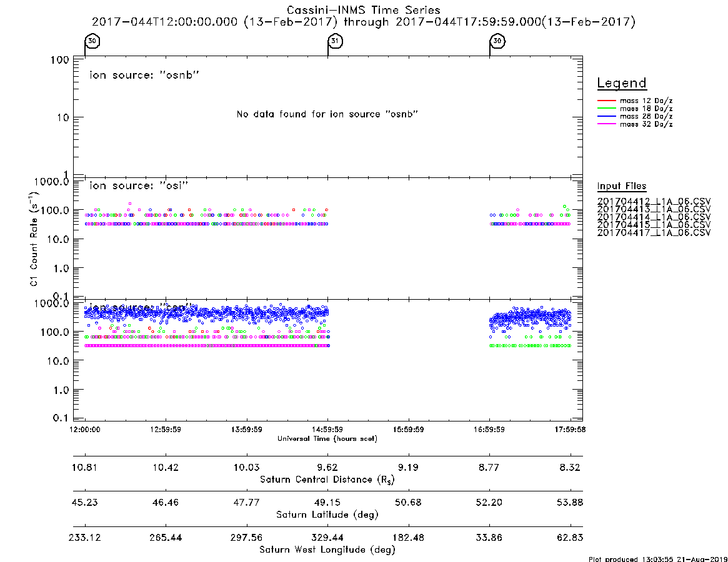Image resolution: width=728 pixels, height=562 pixels.
Task: Click the Saturn Central Distance axis label
Action: [x=327, y=480]
